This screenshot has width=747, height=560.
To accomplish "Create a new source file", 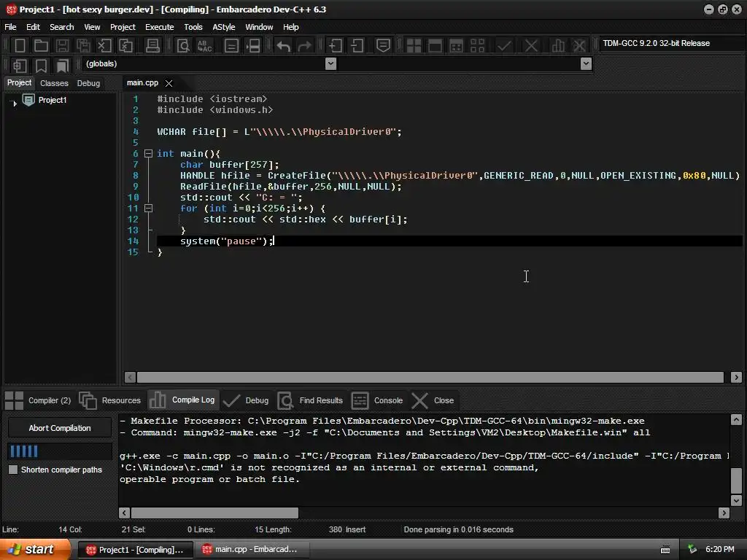I will [x=20, y=46].
